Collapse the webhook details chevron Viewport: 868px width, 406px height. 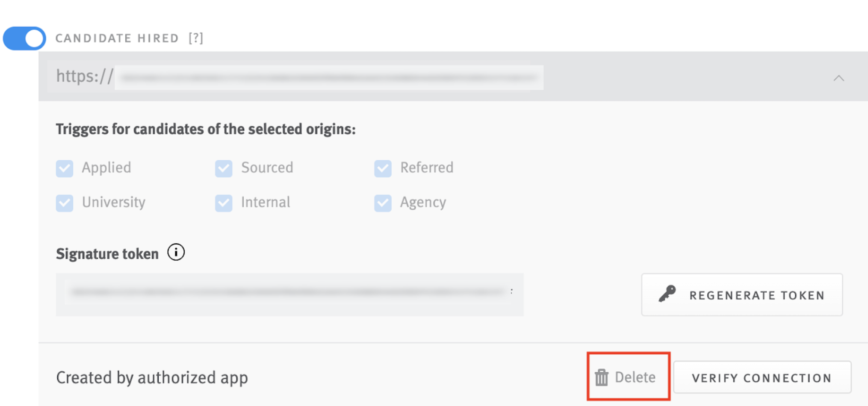838,78
